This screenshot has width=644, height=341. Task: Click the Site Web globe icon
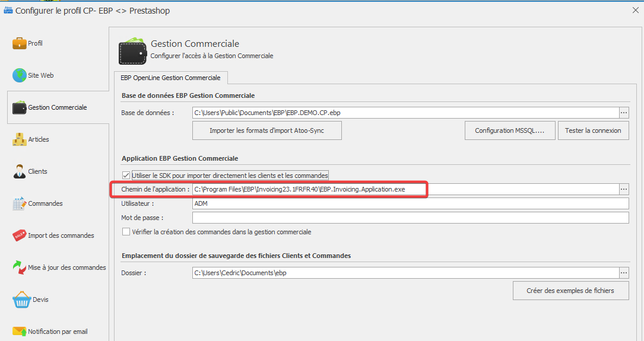[x=20, y=75]
